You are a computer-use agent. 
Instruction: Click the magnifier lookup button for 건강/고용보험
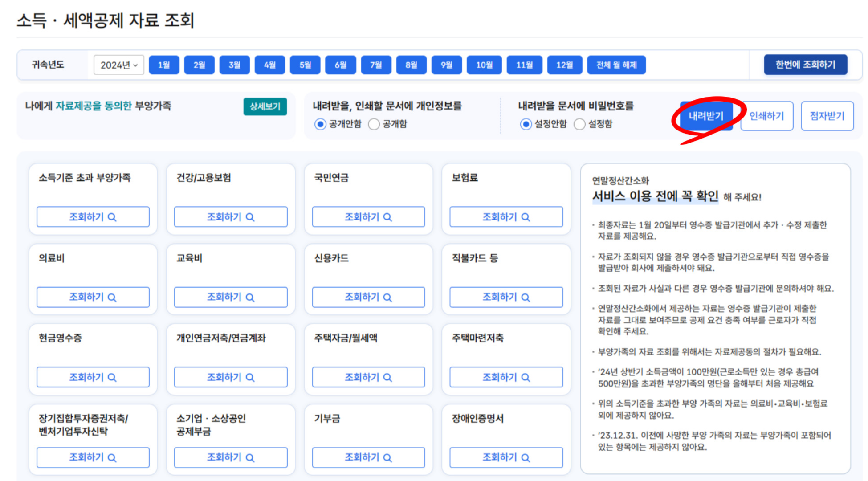(x=230, y=217)
